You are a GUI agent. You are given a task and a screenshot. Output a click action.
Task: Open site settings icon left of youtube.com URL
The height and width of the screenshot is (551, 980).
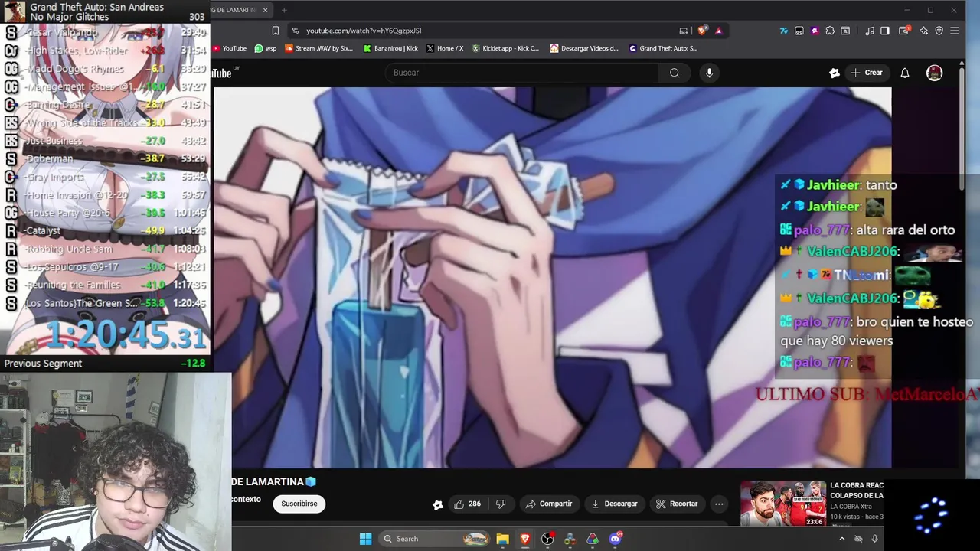pyautogui.click(x=295, y=31)
